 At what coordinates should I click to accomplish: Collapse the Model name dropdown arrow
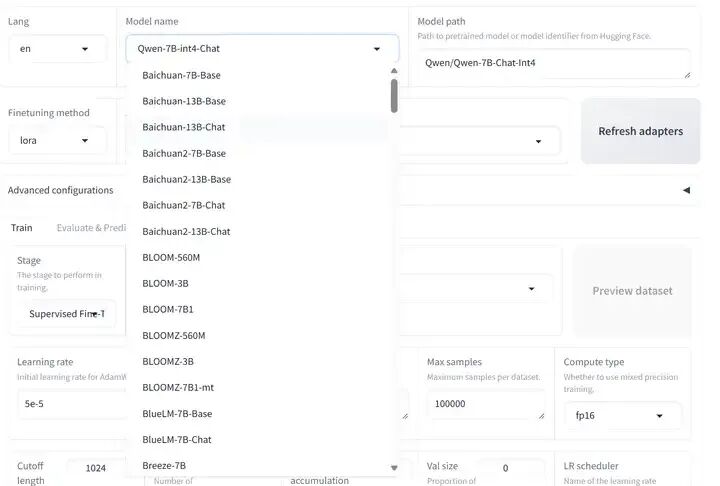[377, 48]
